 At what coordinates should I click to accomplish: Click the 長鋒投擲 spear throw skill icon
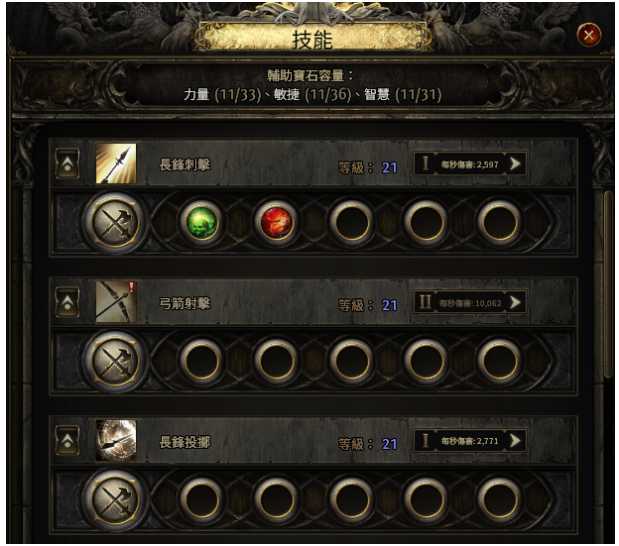click(116, 440)
